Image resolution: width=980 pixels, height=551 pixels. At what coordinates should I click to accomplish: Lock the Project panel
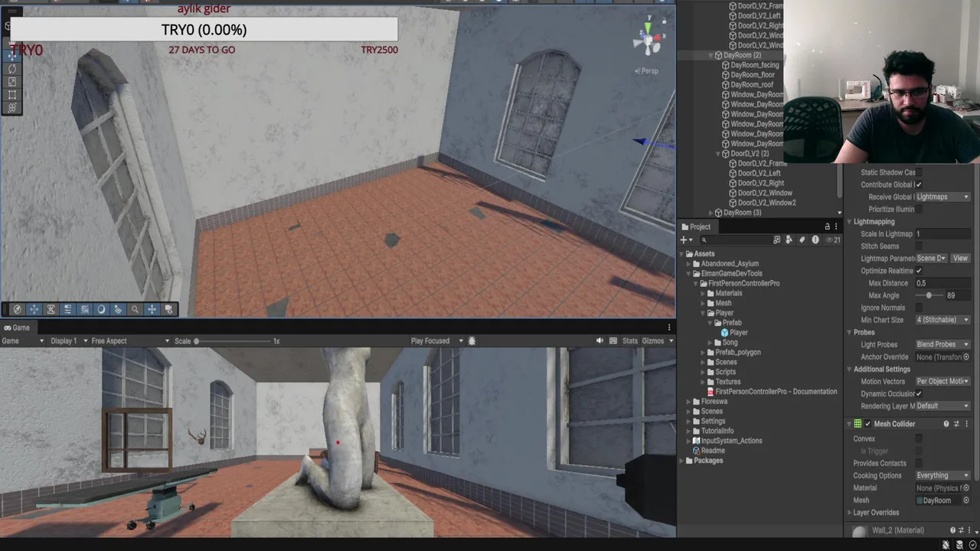827,227
